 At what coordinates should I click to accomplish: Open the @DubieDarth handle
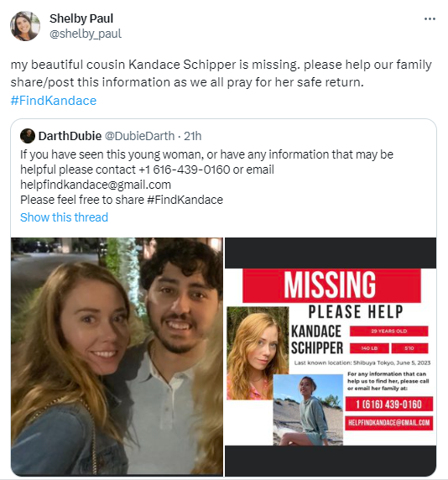139,136
